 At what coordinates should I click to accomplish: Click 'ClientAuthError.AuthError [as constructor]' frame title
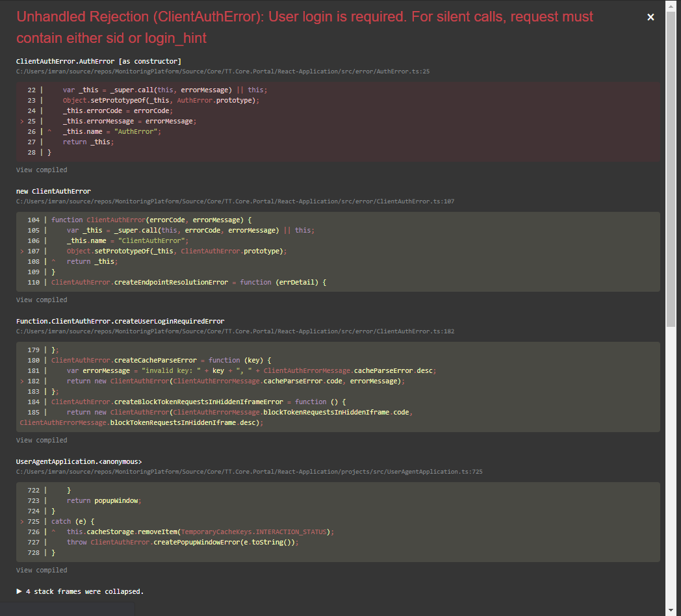99,61
